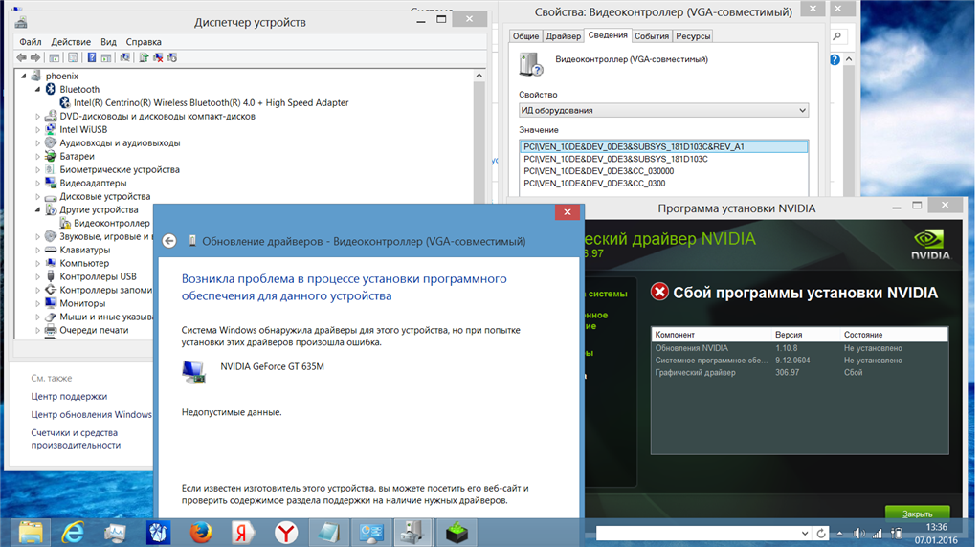Image resolution: width=980 pixels, height=547 pixels.
Task: Show hidden tray icons arrow
Action: pyautogui.click(x=840, y=534)
